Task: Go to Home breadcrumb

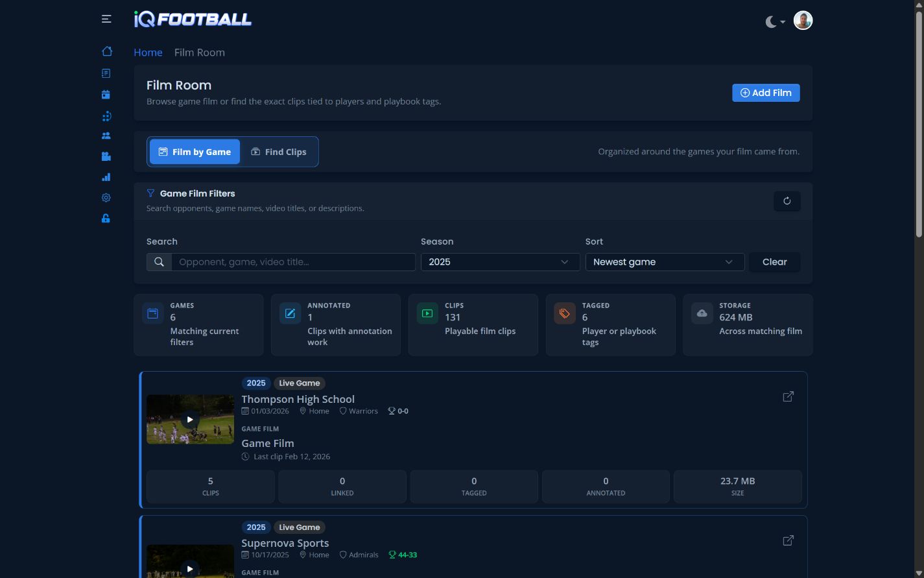Action: (x=148, y=53)
